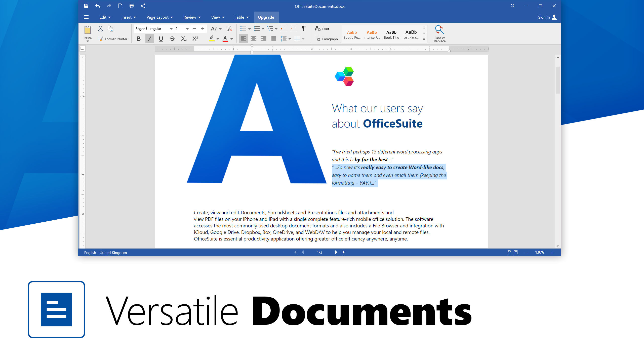Viewport: 644px width, 362px height.
Task: Click the Font Color icon
Action: (x=225, y=39)
